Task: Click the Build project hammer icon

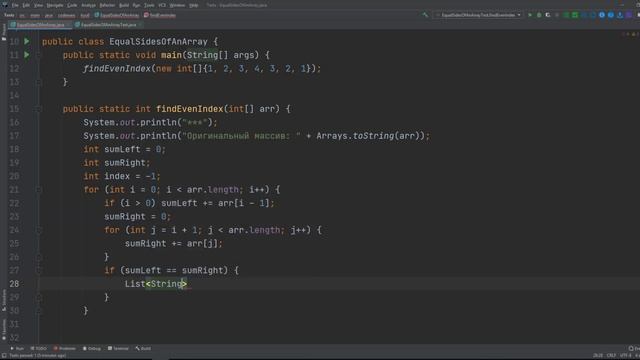Action: point(425,15)
